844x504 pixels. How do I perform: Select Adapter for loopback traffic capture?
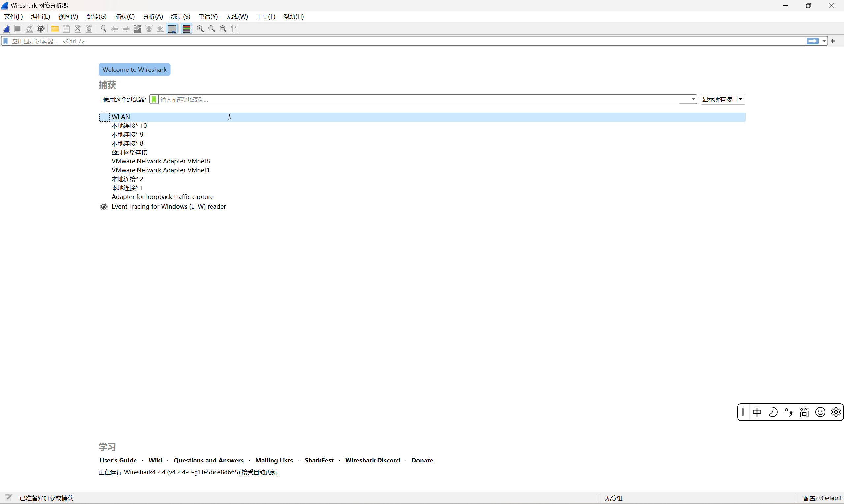(x=422, y=197)
